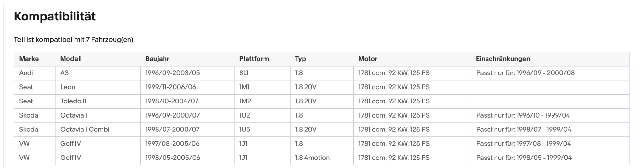Click the VW cell in the 1.8 4motion row
The height and width of the screenshot is (168, 644).
[x=35, y=158]
